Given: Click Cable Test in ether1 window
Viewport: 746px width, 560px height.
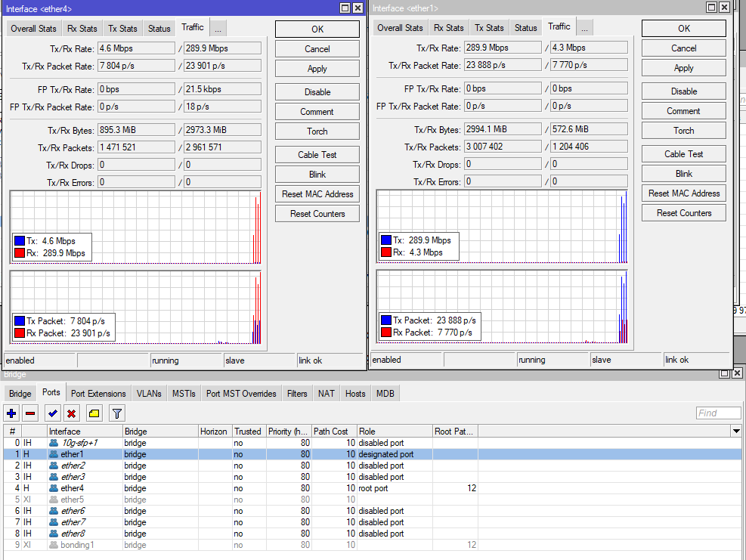Looking at the screenshot, I should (683, 154).
